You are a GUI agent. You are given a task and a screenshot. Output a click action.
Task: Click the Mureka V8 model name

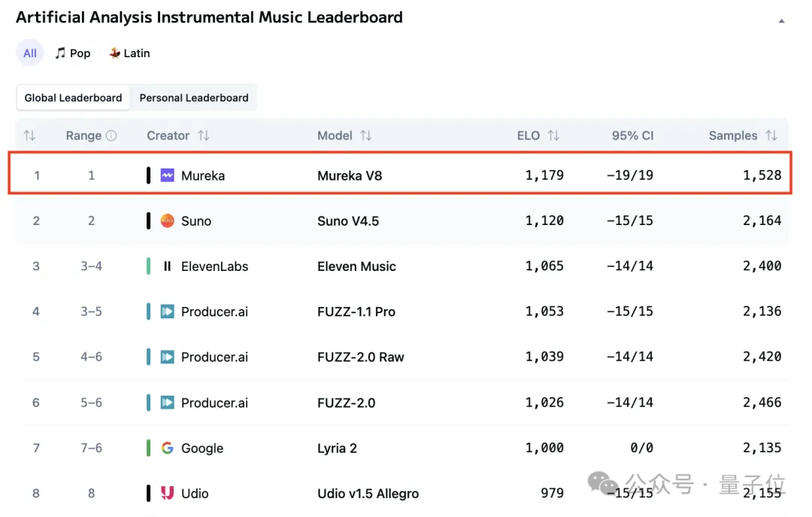350,175
